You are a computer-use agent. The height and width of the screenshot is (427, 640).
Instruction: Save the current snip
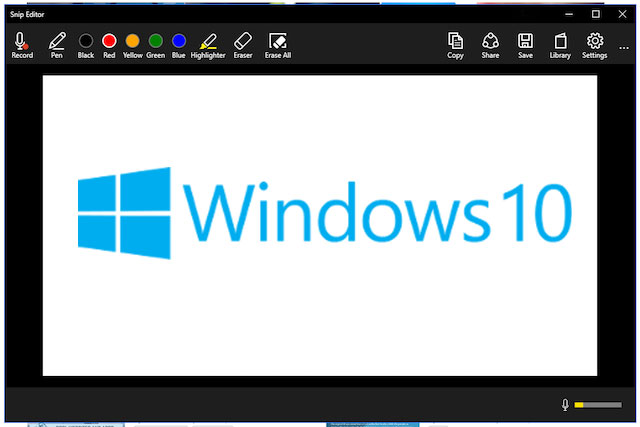pos(525,45)
